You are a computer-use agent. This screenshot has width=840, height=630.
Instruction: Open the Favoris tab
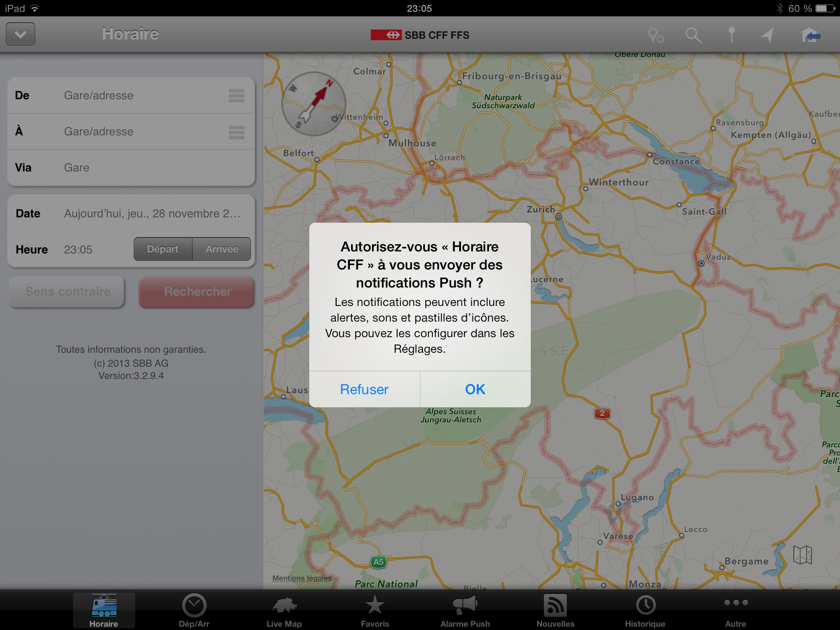[374, 611]
